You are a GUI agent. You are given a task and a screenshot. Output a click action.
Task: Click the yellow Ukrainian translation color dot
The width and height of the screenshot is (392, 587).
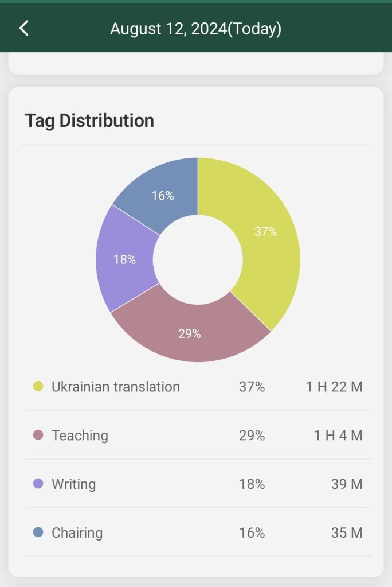[38, 386]
